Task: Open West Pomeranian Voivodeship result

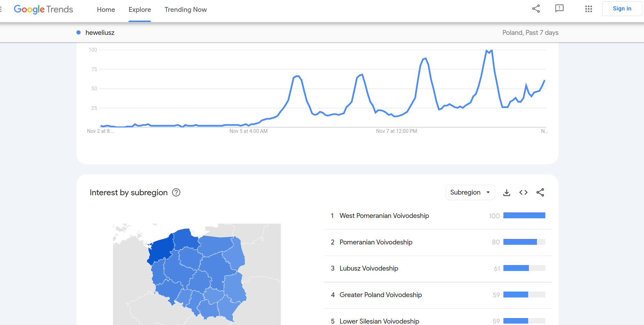Action: point(384,216)
